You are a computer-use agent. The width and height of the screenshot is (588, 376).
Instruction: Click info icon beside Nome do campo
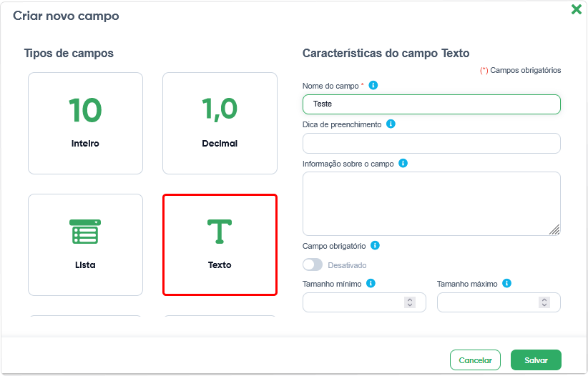(373, 85)
